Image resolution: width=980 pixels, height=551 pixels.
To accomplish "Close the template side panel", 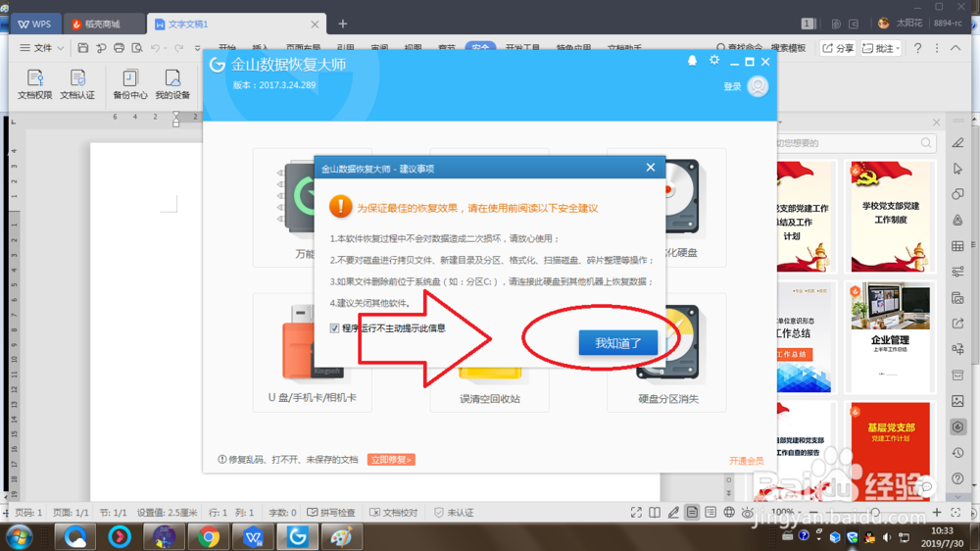I will pos(936,122).
